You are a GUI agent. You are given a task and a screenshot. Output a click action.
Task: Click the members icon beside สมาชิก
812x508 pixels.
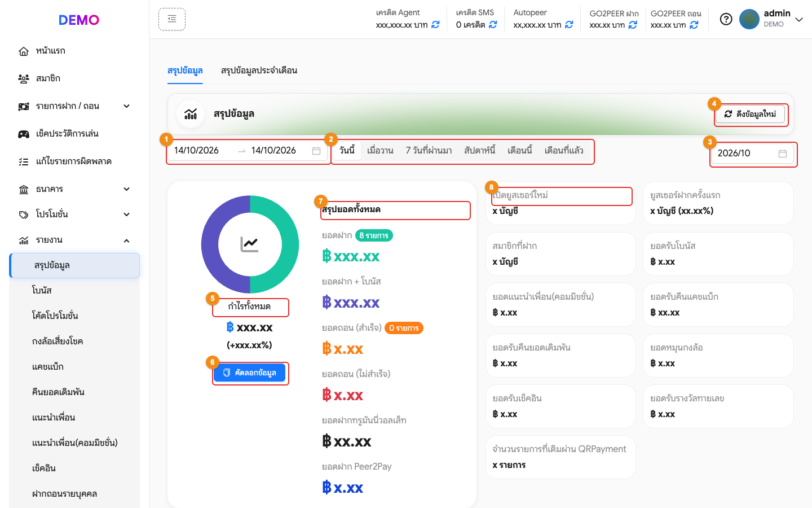[x=24, y=79]
